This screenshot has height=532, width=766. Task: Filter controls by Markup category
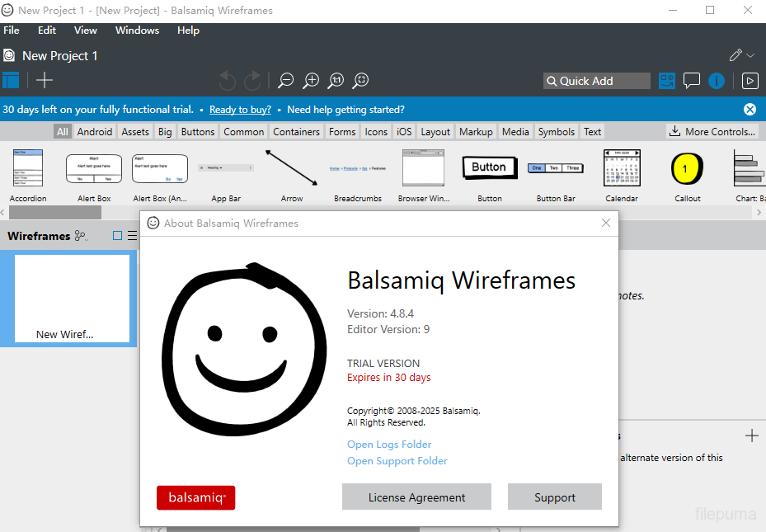click(x=476, y=131)
